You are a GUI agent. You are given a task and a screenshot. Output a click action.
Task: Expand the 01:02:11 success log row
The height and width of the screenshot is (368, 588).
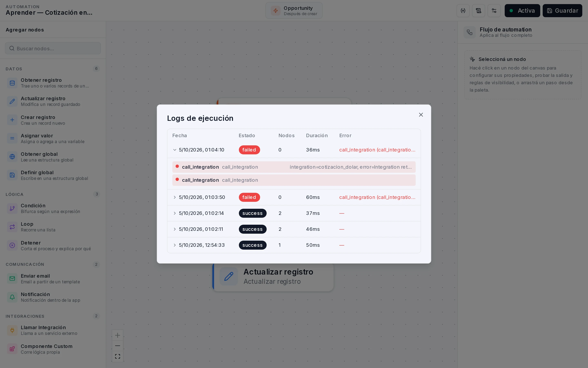(174, 229)
